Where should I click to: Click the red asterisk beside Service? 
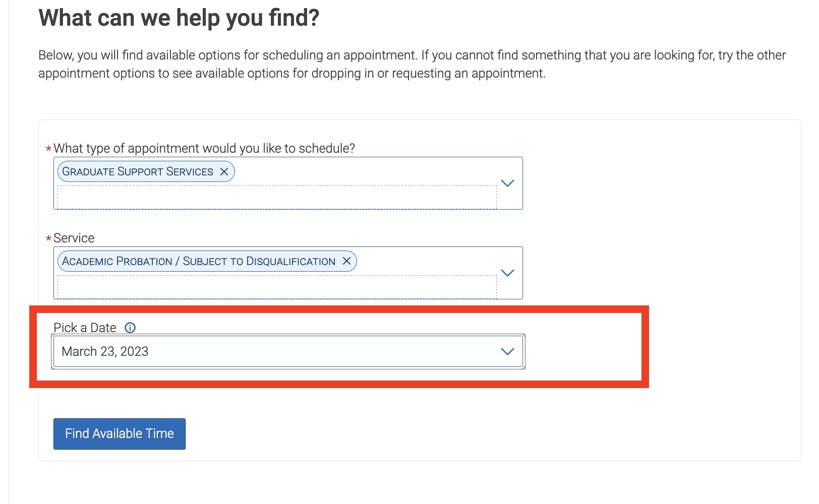(48, 238)
